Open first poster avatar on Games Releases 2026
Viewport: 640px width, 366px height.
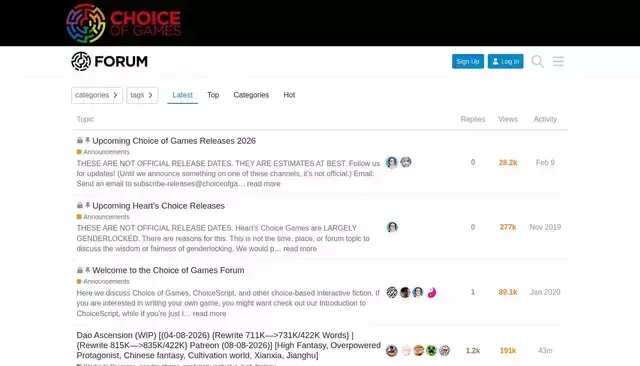(x=392, y=162)
